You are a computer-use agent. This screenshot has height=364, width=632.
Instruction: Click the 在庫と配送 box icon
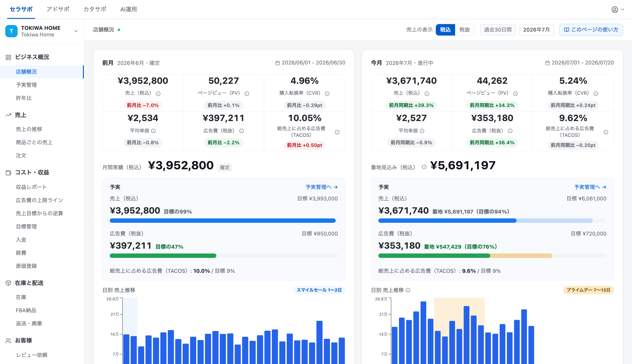tap(8, 283)
